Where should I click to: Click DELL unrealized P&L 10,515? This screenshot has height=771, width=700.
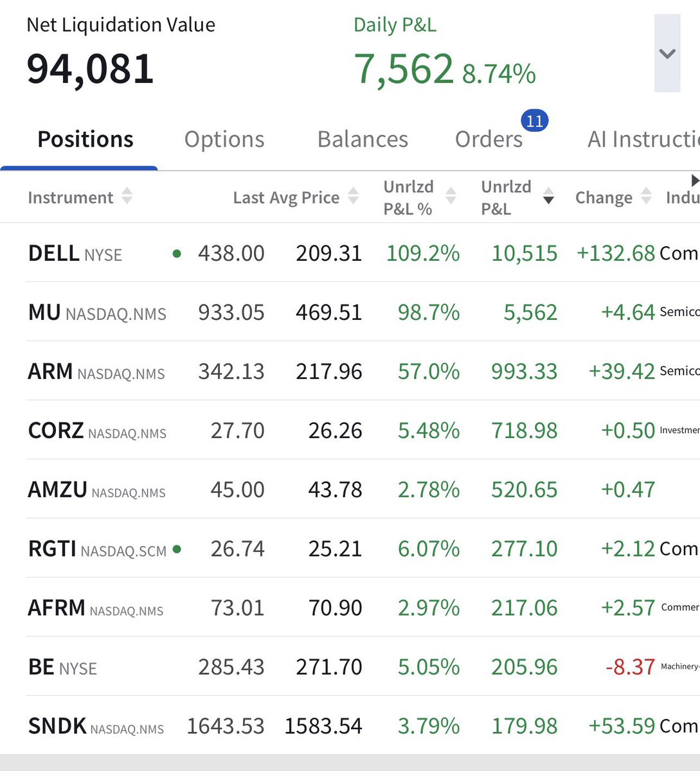click(x=525, y=253)
